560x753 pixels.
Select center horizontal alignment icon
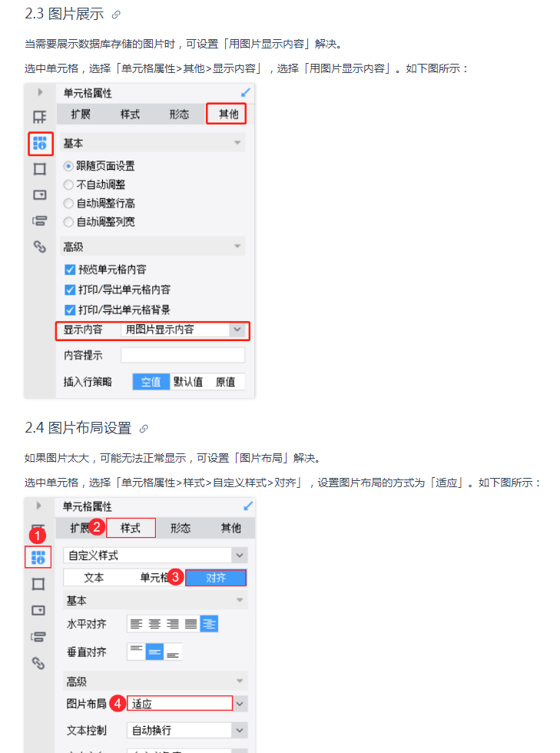point(154,624)
